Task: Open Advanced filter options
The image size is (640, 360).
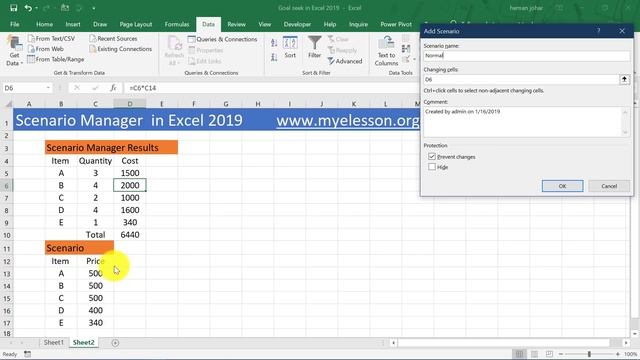Action: pyautogui.click(x=345, y=61)
